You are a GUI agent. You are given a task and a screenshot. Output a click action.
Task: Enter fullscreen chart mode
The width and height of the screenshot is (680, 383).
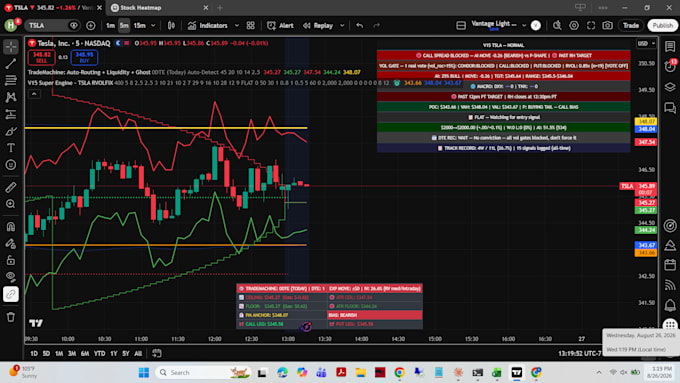591,26
